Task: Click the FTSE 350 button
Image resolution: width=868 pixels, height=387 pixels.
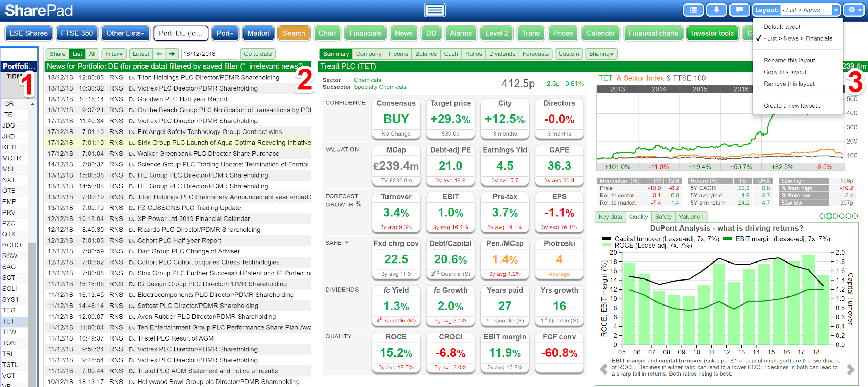Action: coord(77,33)
